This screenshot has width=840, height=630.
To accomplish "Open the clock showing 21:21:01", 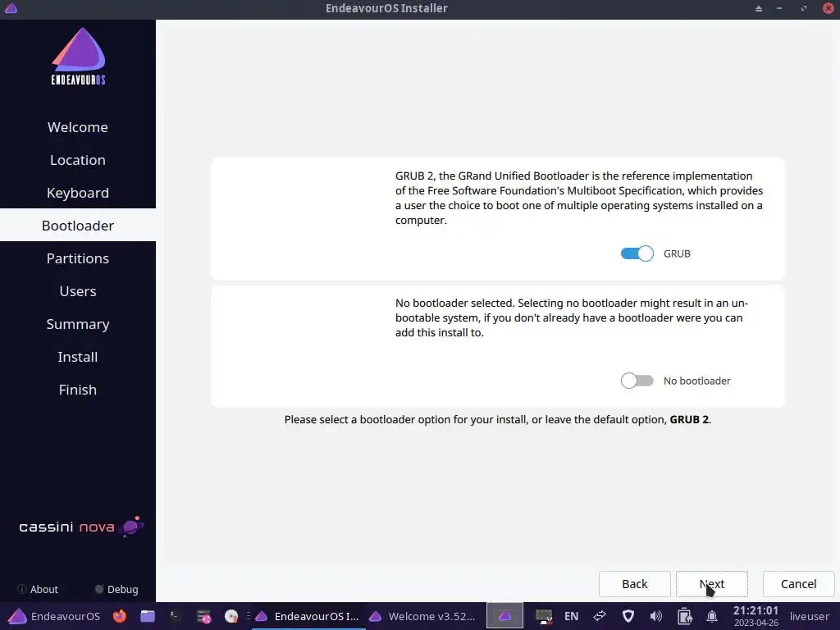I will [x=756, y=616].
